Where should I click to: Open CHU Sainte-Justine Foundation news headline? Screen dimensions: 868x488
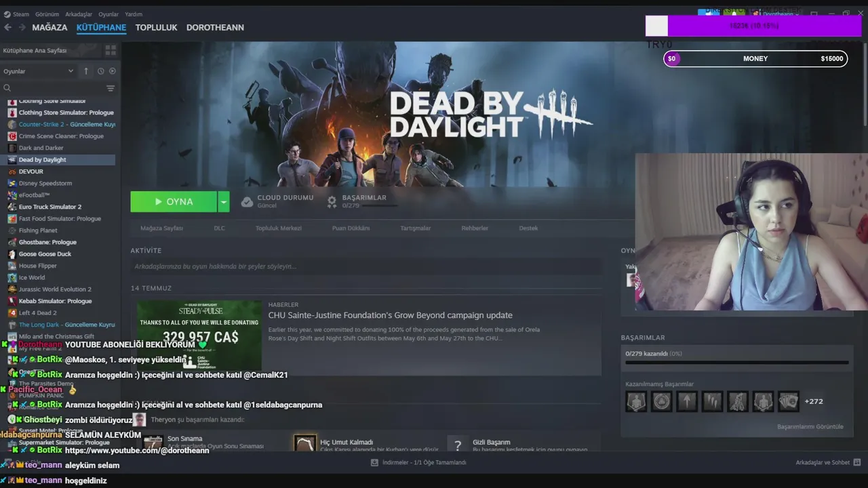click(390, 315)
